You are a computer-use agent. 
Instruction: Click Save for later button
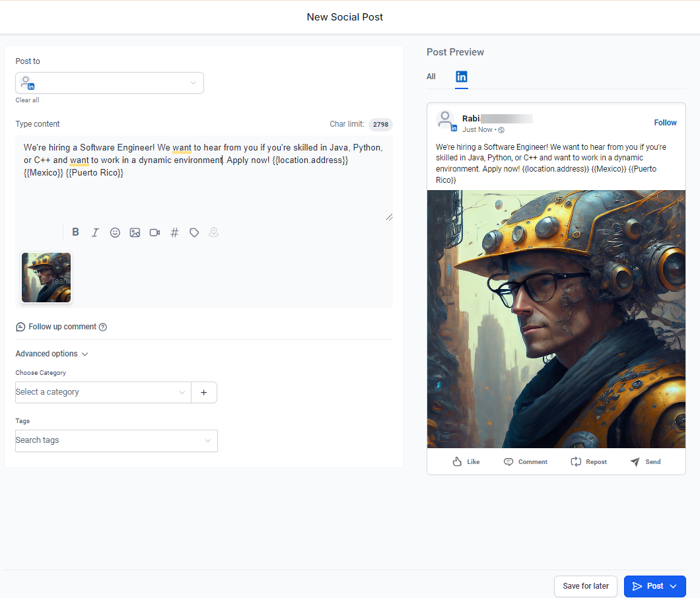coord(586,586)
